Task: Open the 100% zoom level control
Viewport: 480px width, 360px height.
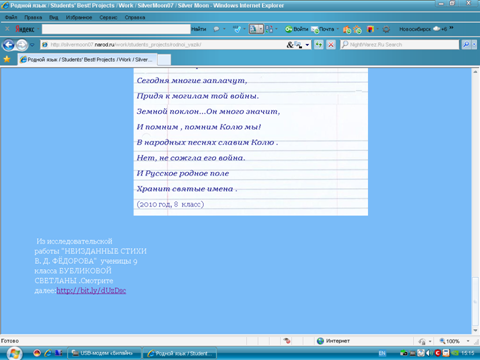Action: 455,341
